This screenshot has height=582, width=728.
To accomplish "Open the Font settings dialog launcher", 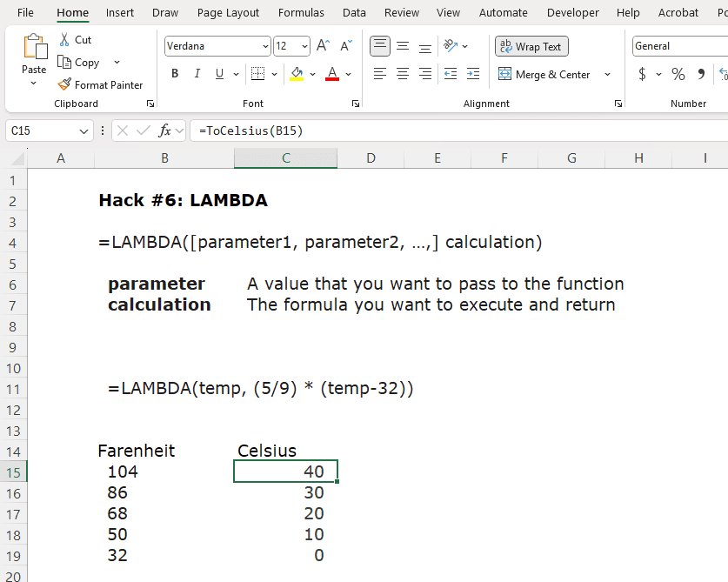I will click(x=355, y=103).
